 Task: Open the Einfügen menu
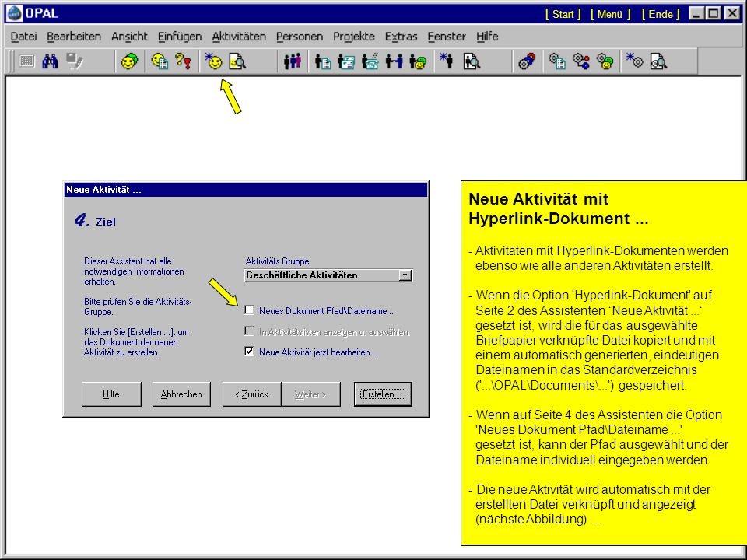point(180,37)
